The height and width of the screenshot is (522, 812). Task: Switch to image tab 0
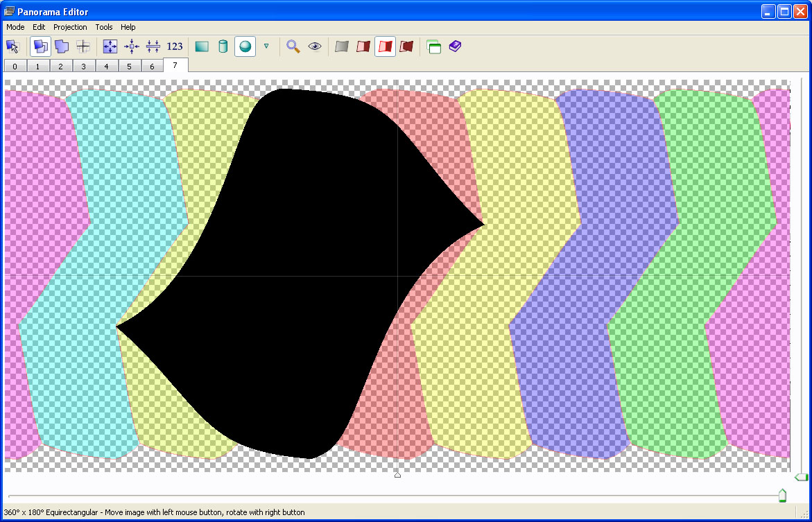(15, 67)
